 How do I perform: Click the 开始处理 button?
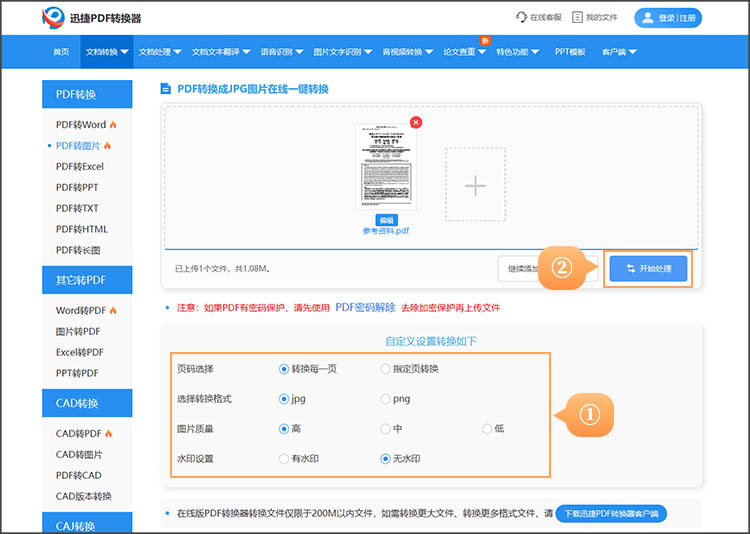coord(648,269)
